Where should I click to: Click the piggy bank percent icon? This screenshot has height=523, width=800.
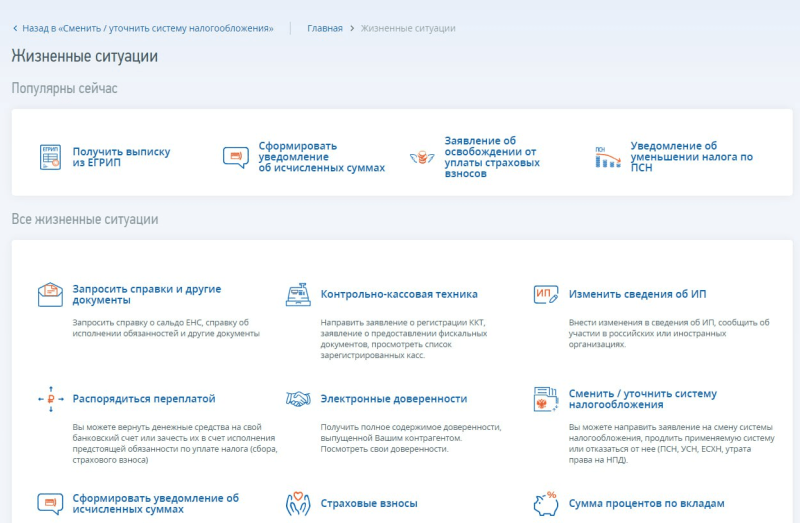546,504
